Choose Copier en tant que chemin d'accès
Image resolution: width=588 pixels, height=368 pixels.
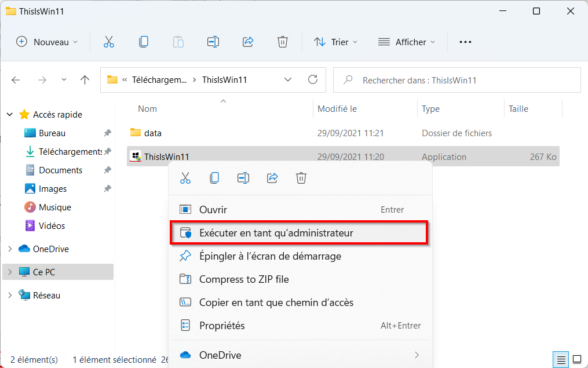coord(299,303)
